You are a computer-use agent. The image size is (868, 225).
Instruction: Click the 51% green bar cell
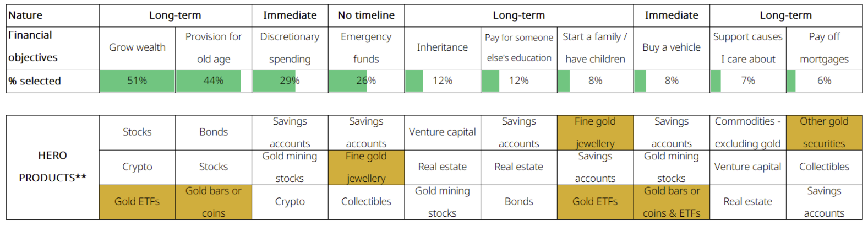pyautogui.click(x=137, y=81)
